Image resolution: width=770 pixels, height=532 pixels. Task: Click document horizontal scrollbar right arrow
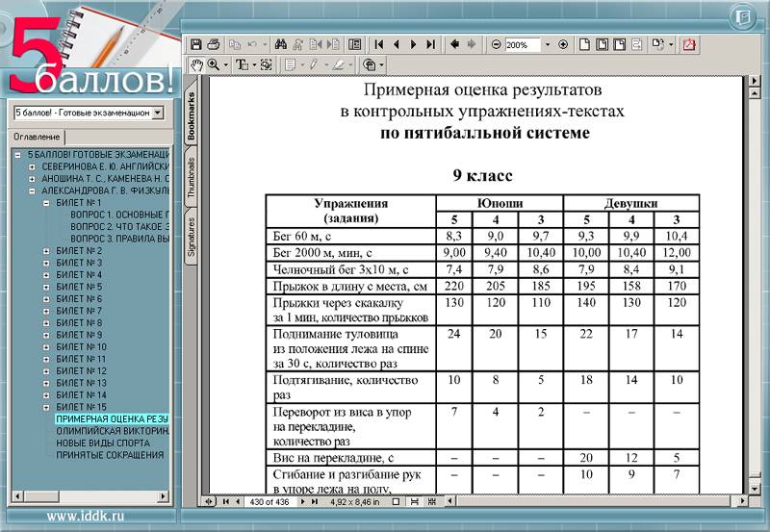point(741,501)
